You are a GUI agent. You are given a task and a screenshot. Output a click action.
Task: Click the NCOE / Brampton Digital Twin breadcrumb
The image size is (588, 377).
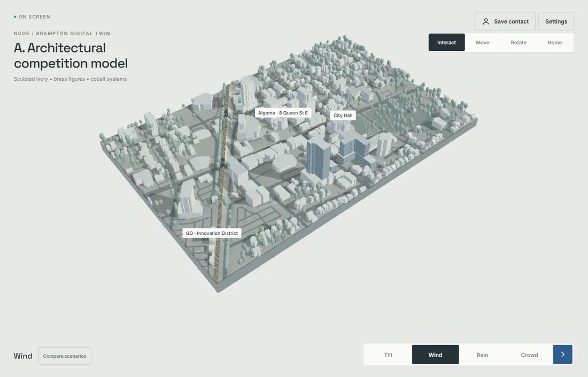click(62, 33)
